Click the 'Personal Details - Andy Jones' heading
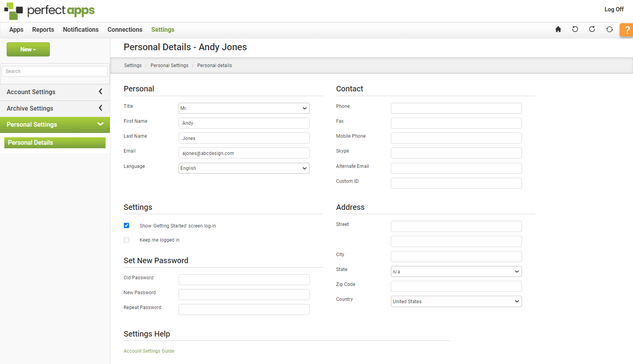This screenshot has width=633, height=364. 185,47
